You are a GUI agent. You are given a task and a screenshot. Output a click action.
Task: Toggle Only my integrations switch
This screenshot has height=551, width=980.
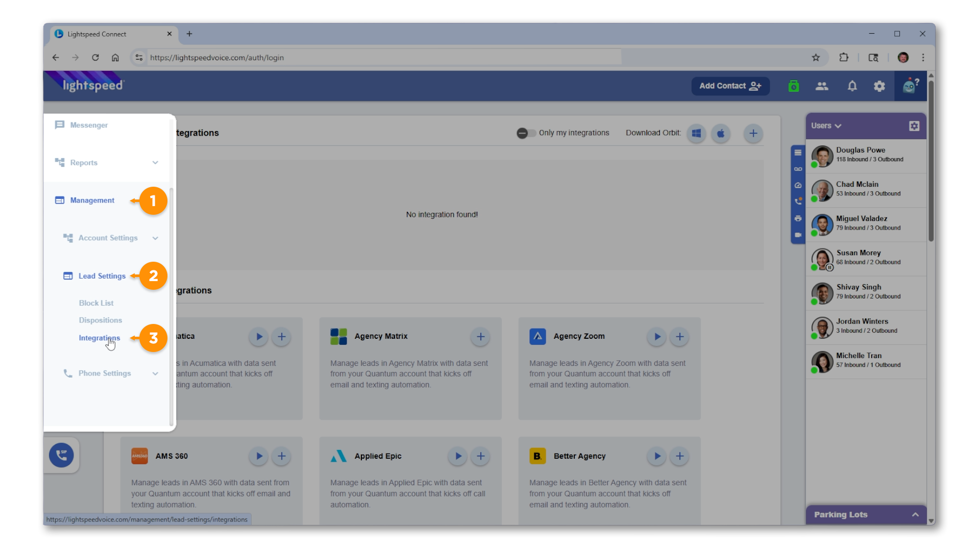pos(526,133)
